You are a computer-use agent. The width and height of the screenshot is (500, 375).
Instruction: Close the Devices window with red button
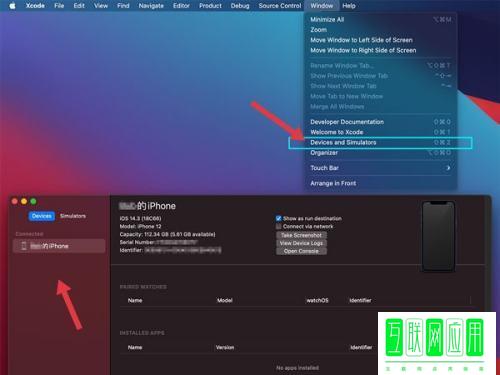pos(15,201)
